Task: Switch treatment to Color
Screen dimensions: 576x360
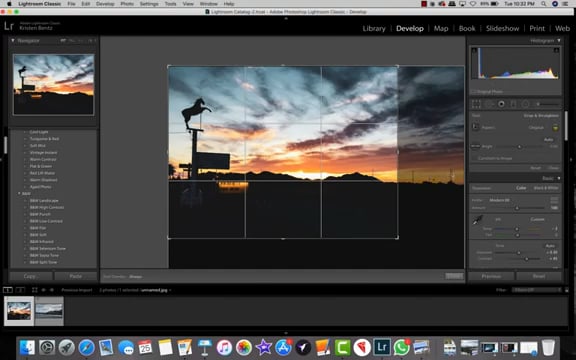Action: click(x=521, y=188)
